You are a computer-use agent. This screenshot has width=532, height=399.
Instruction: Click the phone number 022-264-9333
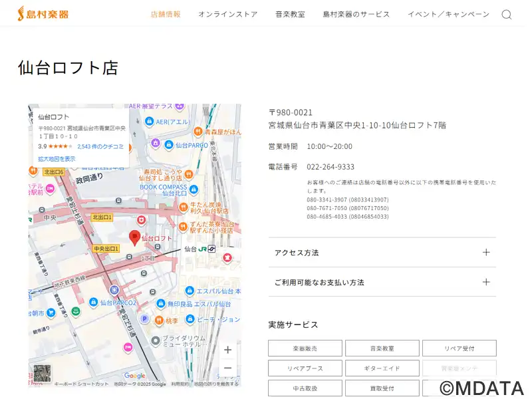[331, 167]
